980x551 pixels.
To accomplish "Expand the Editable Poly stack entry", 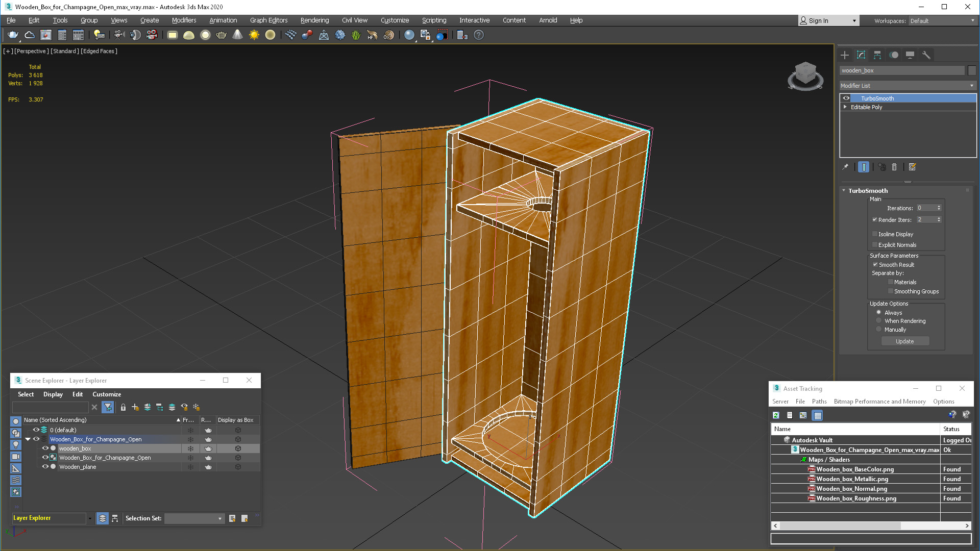I will tap(845, 107).
